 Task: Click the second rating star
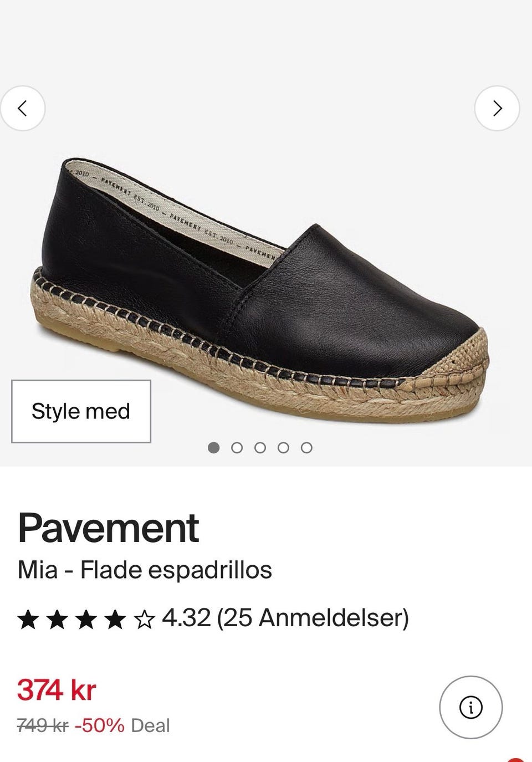point(57,619)
